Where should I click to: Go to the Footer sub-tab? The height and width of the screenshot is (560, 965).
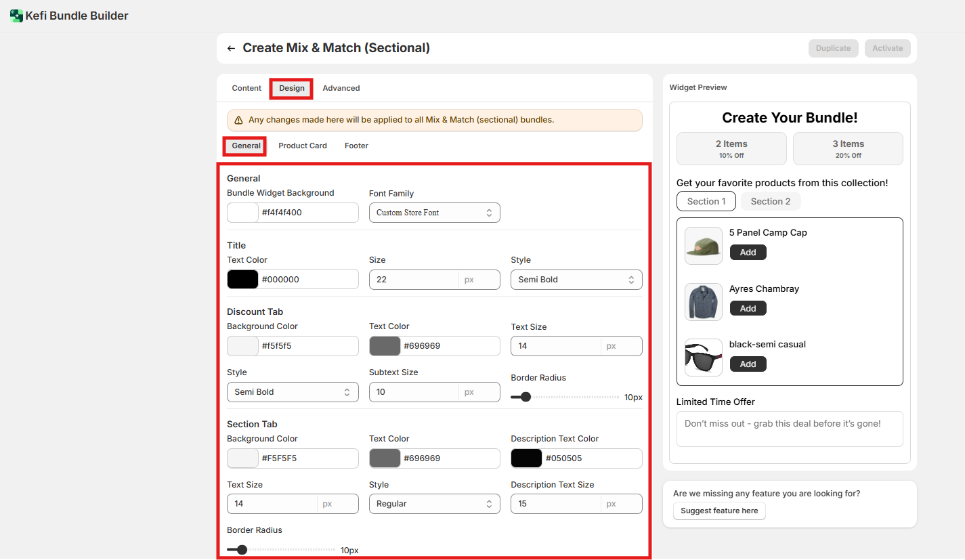[x=356, y=146]
